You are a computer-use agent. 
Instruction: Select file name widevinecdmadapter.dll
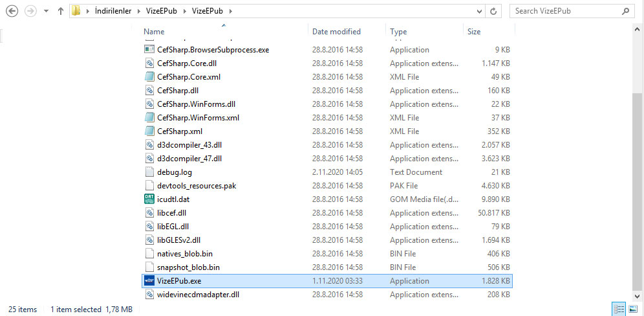198,295
